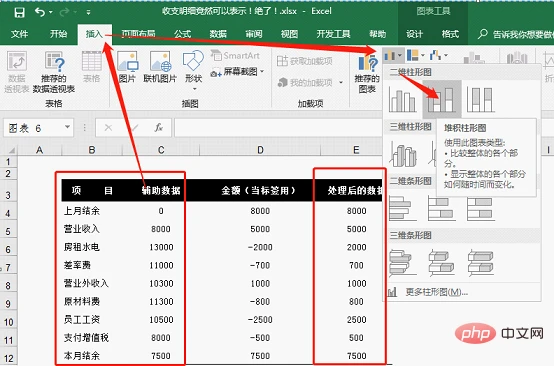Open the 视图 tab

289,34
